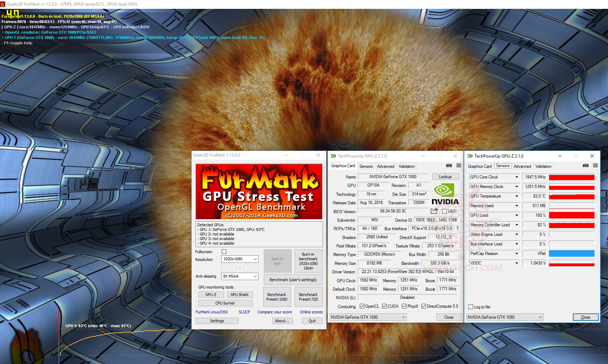Expand the GPU Core Clock sensor dropdown
Image resolution: width=608 pixels, height=364 pixels.
pos(517,177)
